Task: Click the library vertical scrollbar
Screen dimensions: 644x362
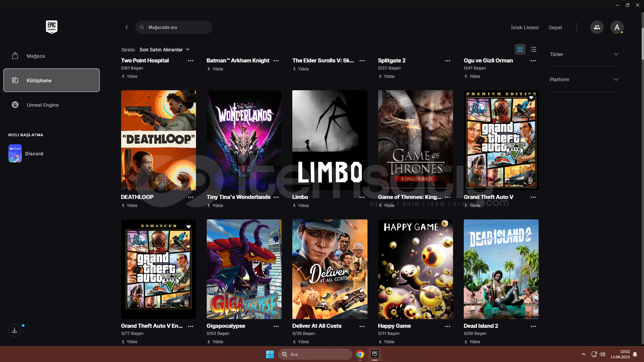Action: 642,44
